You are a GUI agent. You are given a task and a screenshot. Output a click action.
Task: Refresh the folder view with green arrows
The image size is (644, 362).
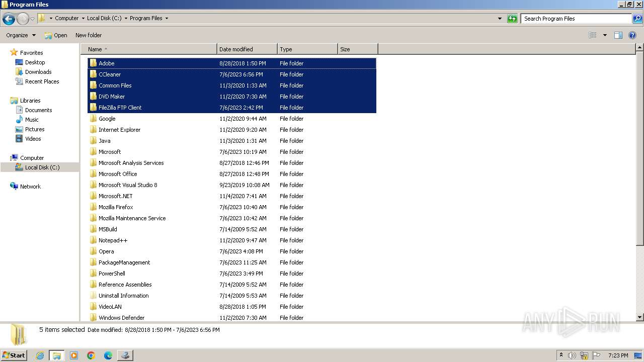(x=512, y=19)
